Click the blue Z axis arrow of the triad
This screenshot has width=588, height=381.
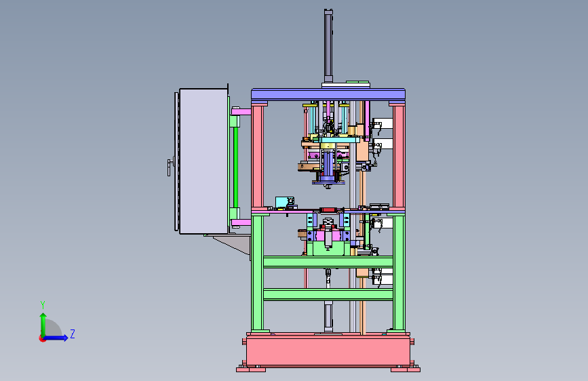(x=56, y=338)
